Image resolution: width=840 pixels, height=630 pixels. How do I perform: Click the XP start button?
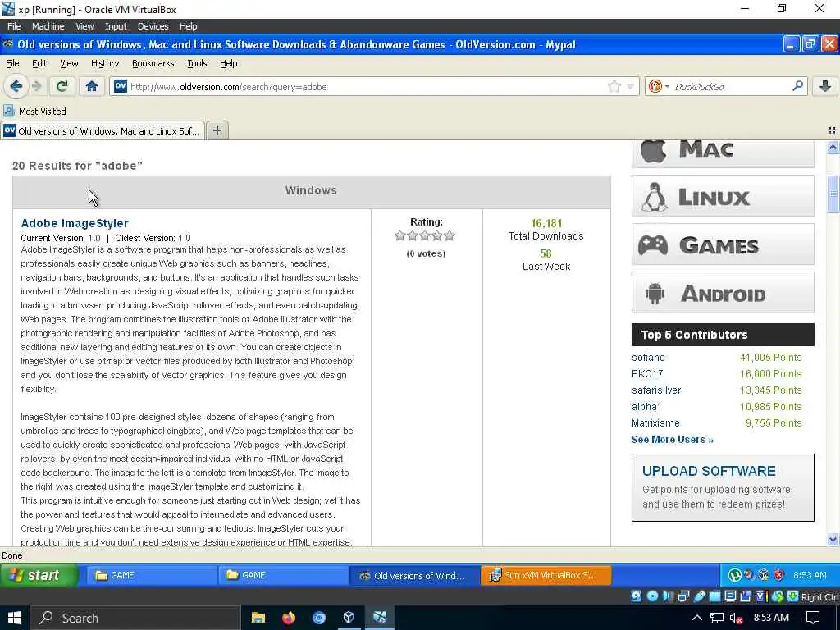pyautogui.click(x=39, y=575)
